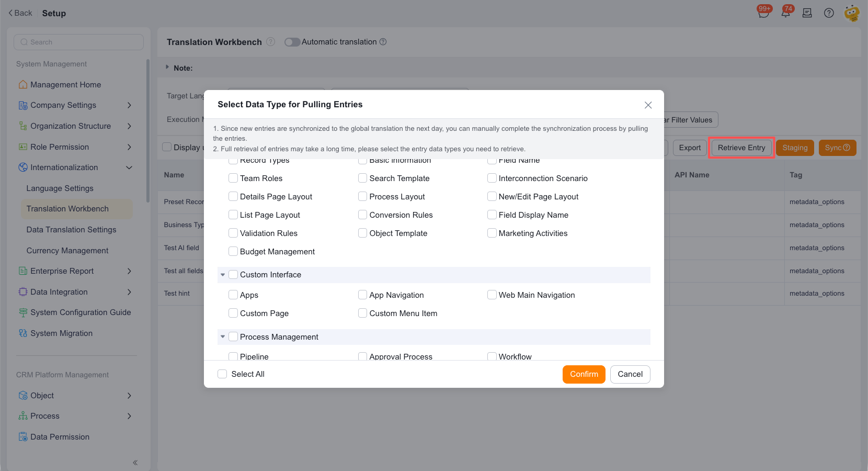Click the Organization Structure icon
Viewport: 868px width, 471px height.
[x=23, y=126]
